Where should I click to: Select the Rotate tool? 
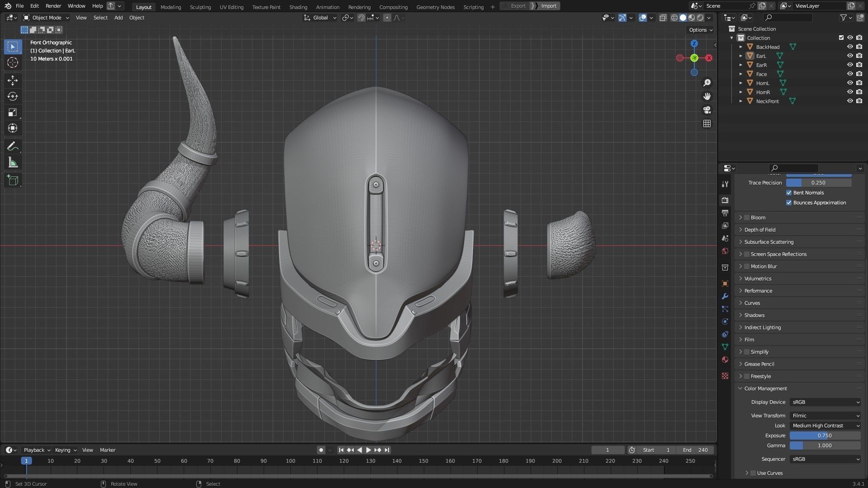[13, 96]
